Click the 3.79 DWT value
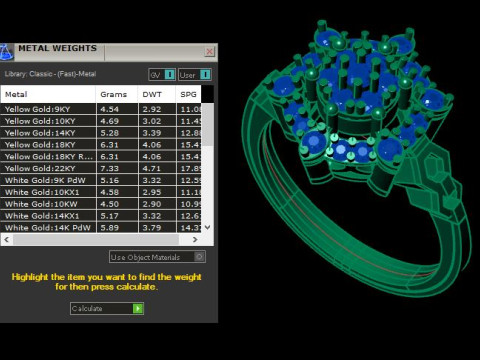 coord(152,228)
